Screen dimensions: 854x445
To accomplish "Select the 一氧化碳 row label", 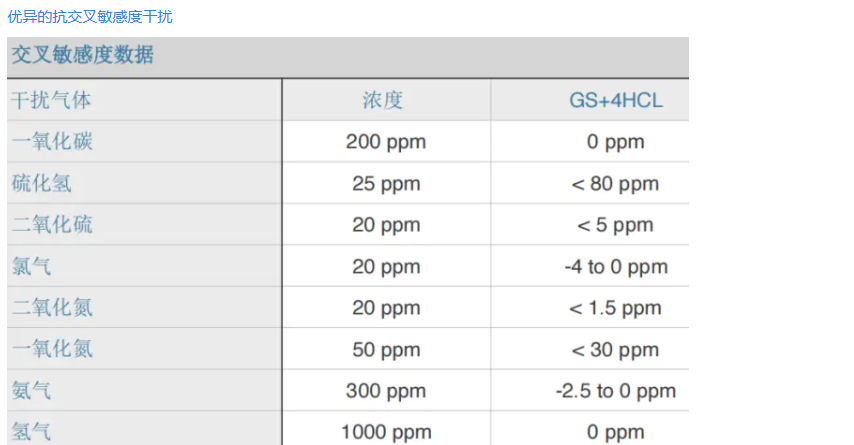I will pos(52,142).
